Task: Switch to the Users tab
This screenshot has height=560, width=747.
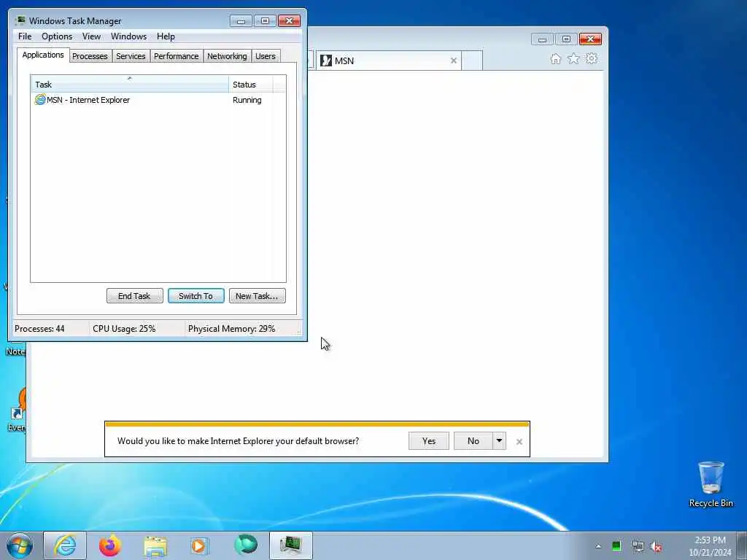Action: pos(266,56)
